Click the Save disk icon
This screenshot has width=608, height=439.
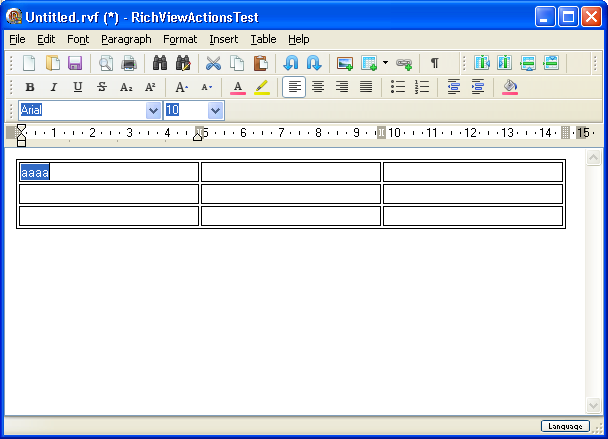(75, 63)
